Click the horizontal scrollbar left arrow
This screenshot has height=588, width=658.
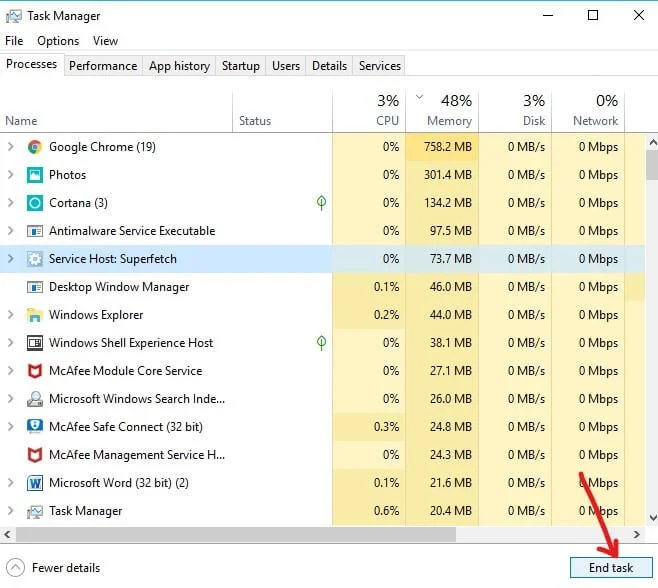click(x=7, y=535)
